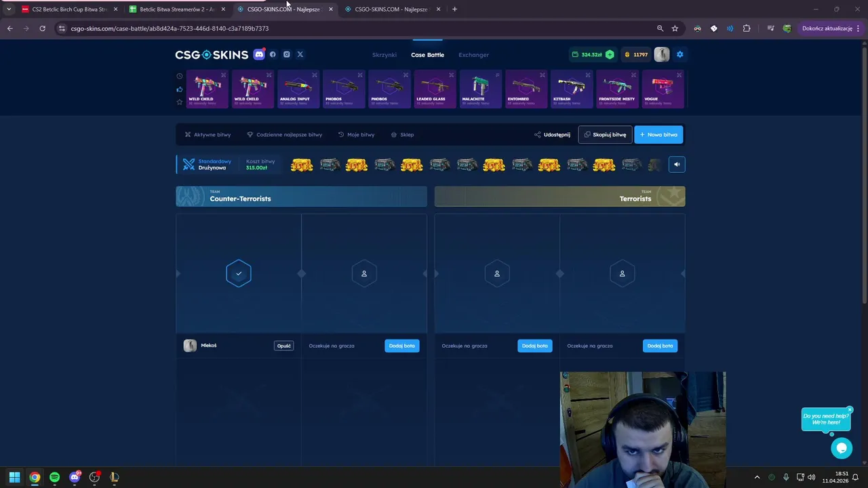Click Skopiuj bitwę button
The width and height of the screenshot is (868, 488).
point(605,135)
